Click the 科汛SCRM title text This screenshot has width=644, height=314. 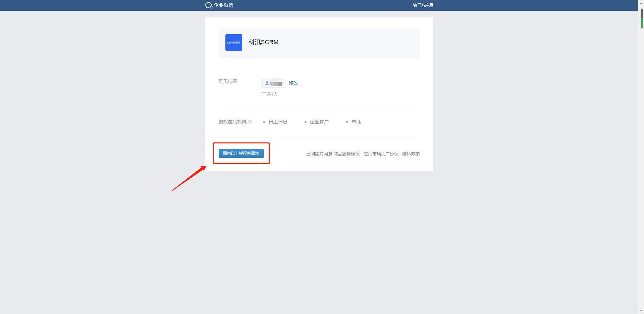[263, 42]
